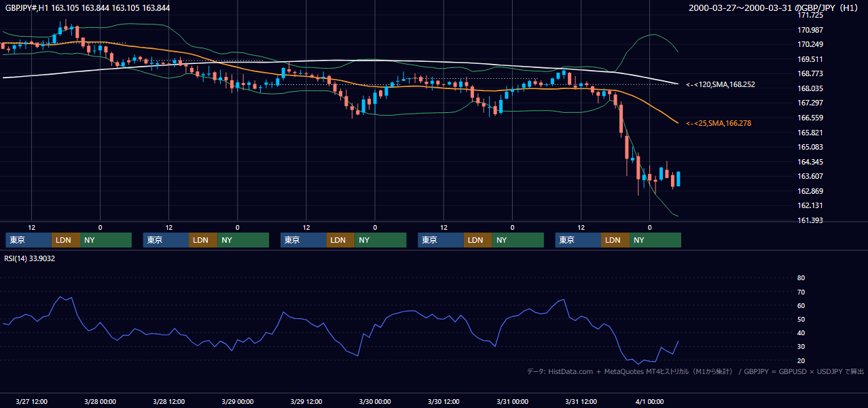
Task: Select the LDN session block for 3/31
Action: tap(615, 240)
